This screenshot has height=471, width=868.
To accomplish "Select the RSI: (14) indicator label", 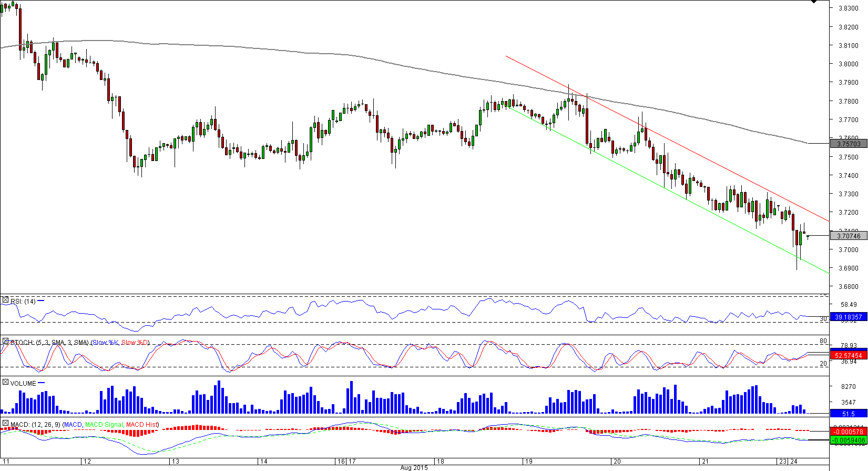I will tap(23, 302).
